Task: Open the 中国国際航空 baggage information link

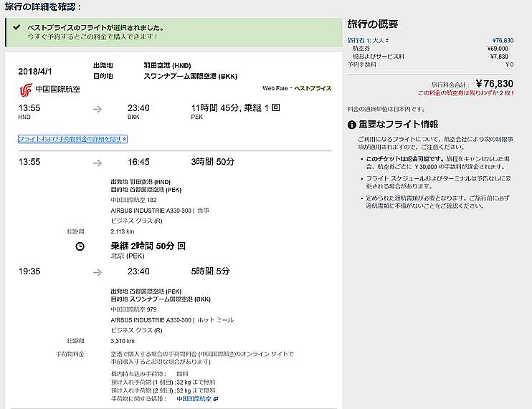Action: [194, 399]
